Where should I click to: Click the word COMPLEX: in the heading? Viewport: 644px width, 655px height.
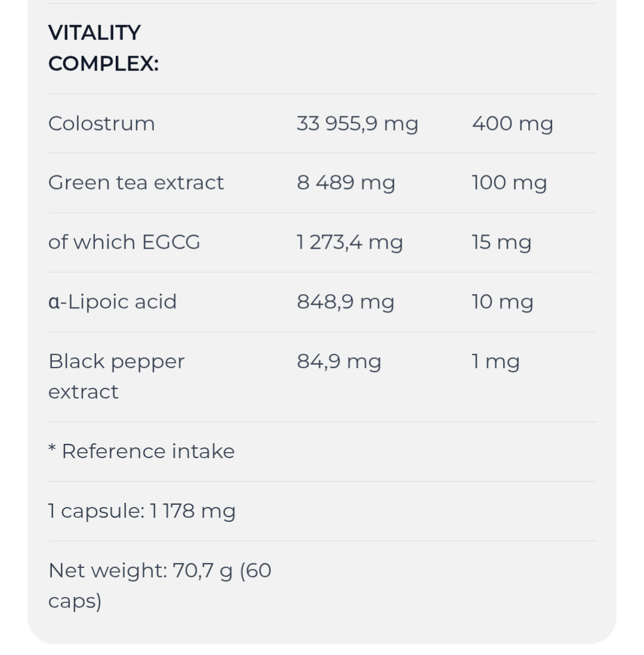click(x=103, y=64)
